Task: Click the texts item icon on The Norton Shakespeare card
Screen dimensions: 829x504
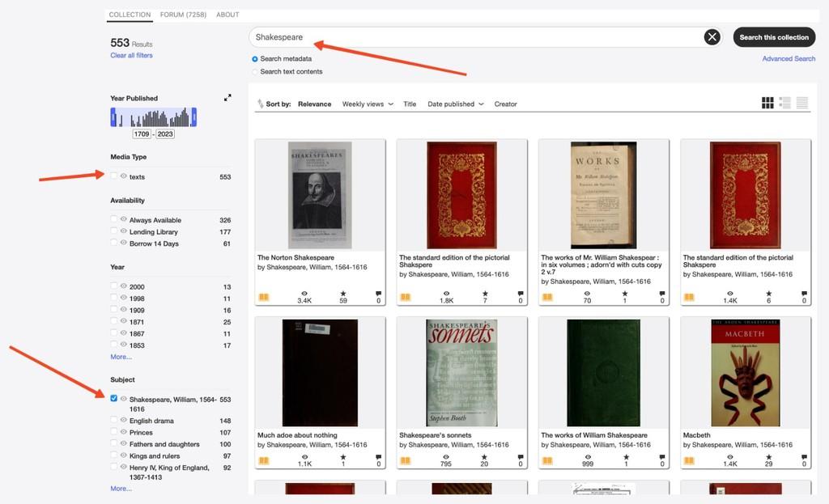Action: click(x=264, y=297)
